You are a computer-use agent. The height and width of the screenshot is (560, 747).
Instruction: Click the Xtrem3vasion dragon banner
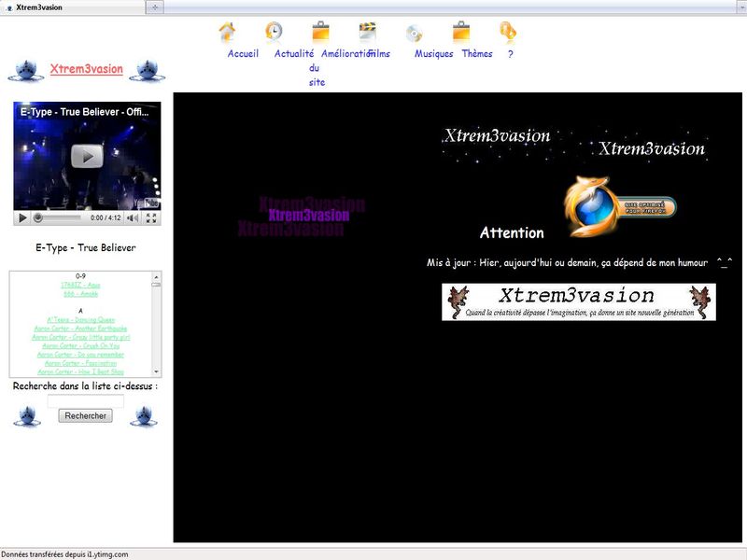click(x=578, y=302)
